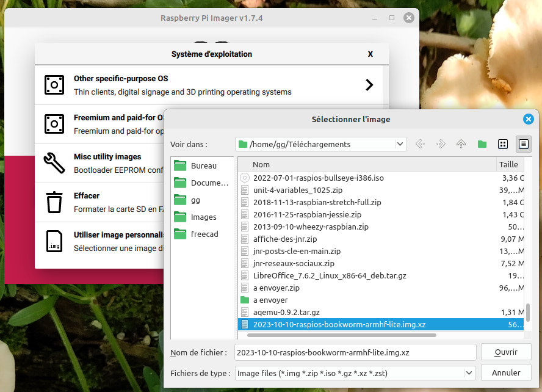The height and width of the screenshot is (392, 542).
Task: Create a new folder in Téléchargements
Action: point(482,144)
